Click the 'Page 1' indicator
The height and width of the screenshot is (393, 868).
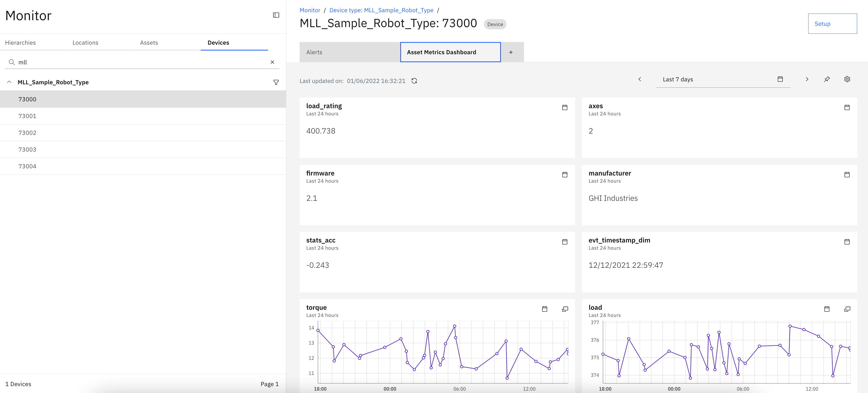(270, 384)
